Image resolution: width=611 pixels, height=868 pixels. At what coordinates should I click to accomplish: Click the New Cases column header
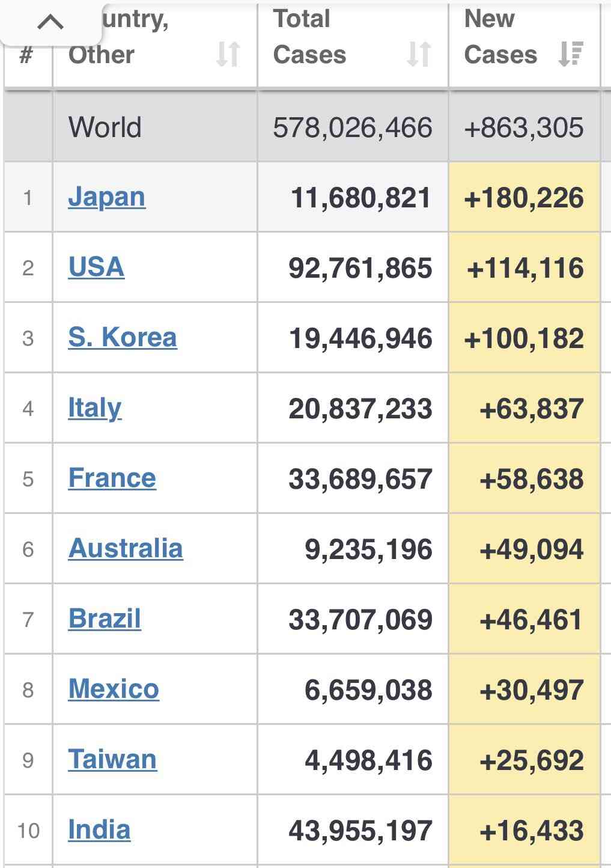[x=524, y=44]
